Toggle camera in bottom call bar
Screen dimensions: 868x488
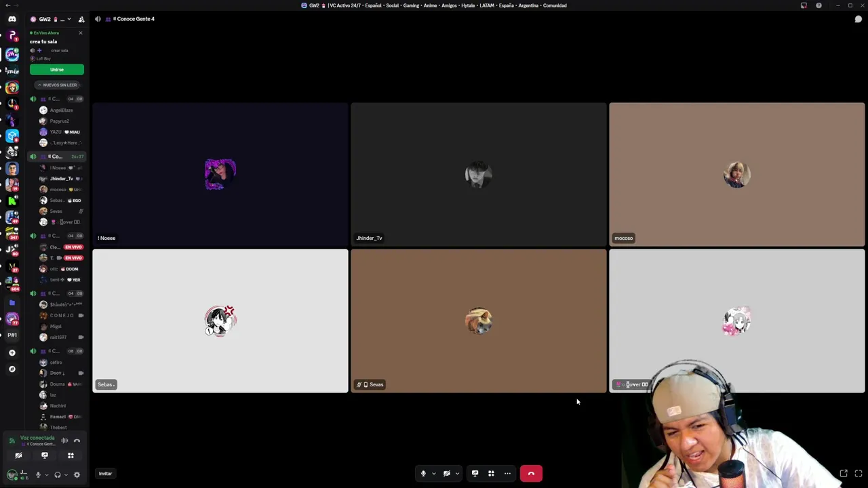coord(446,474)
